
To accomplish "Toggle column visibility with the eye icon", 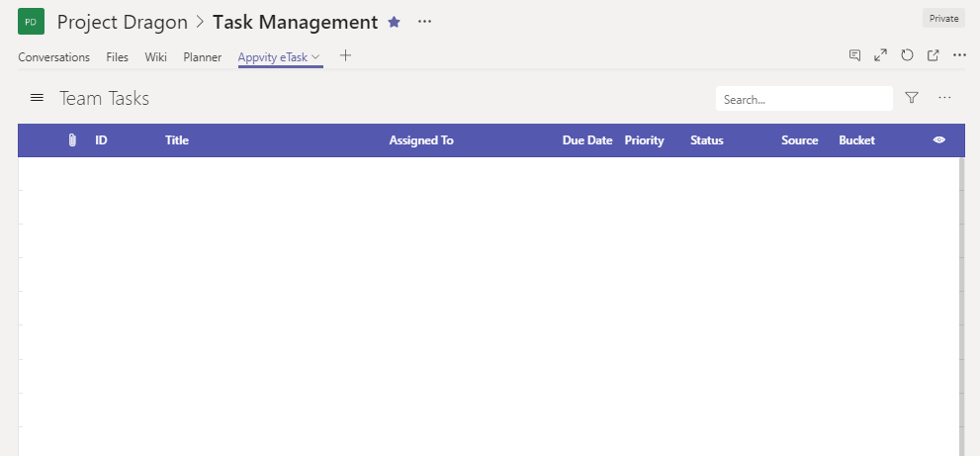I will (x=938, y=140).
